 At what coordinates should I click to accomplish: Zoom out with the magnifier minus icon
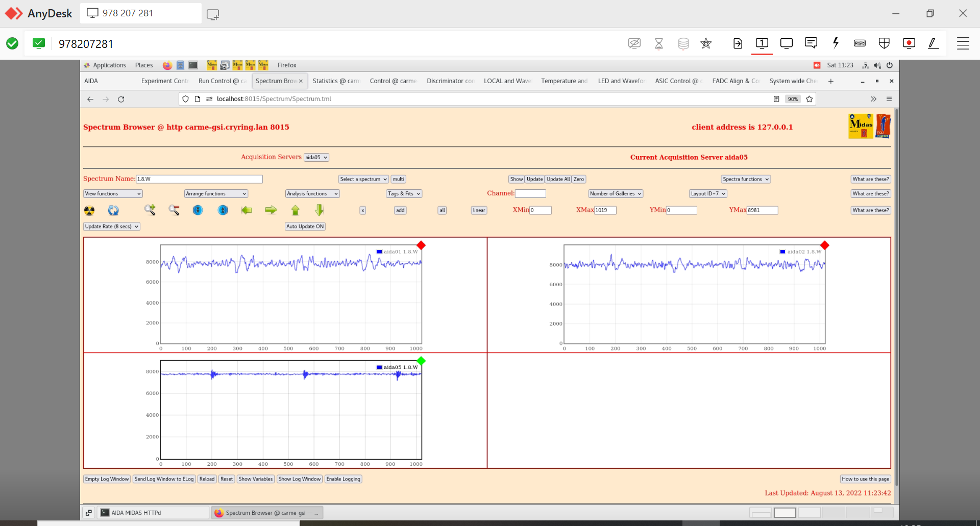(174, 210)
